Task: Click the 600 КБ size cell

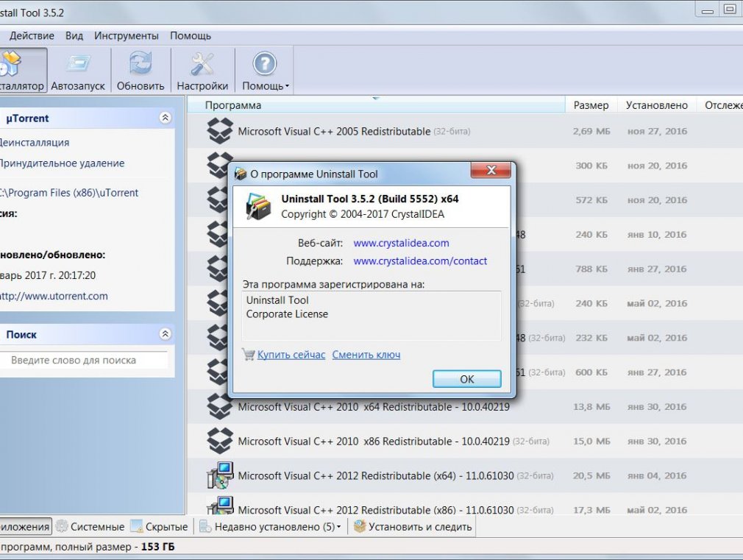Action: [591, 372]
